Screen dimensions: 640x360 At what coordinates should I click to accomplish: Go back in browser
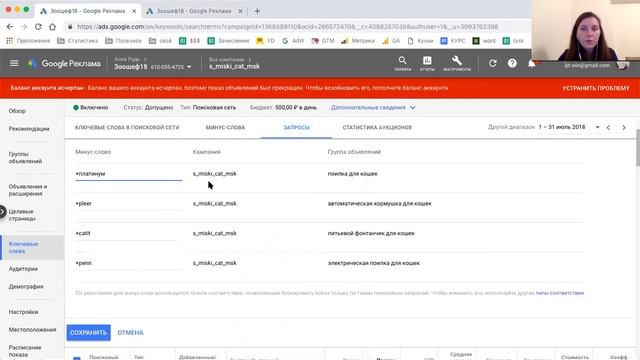click(10, 27)
